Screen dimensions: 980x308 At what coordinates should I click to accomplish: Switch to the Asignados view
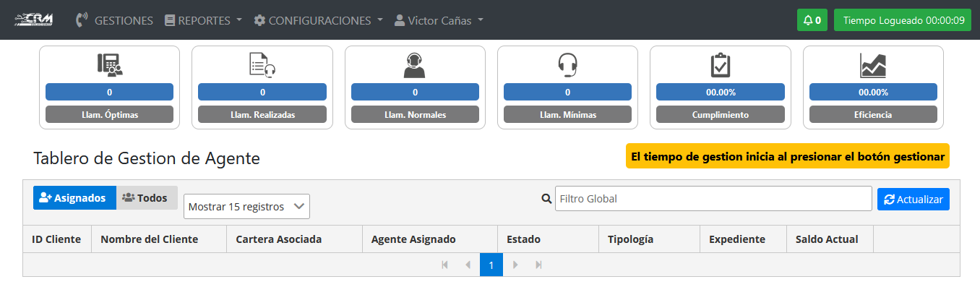(75, 197)
